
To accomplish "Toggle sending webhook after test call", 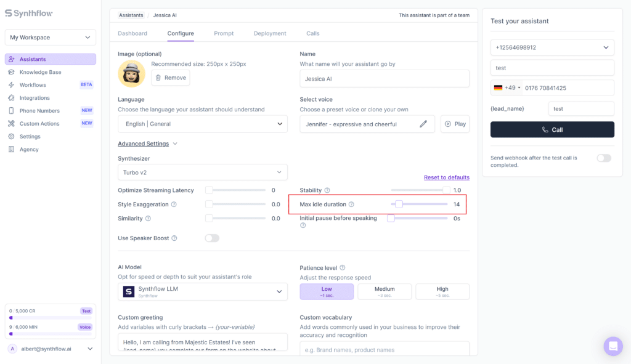I will tap(604, 158).
